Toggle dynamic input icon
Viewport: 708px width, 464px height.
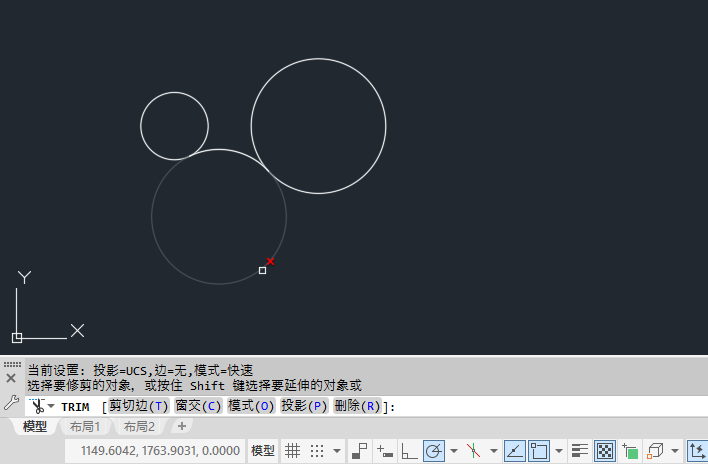[385, 450]
